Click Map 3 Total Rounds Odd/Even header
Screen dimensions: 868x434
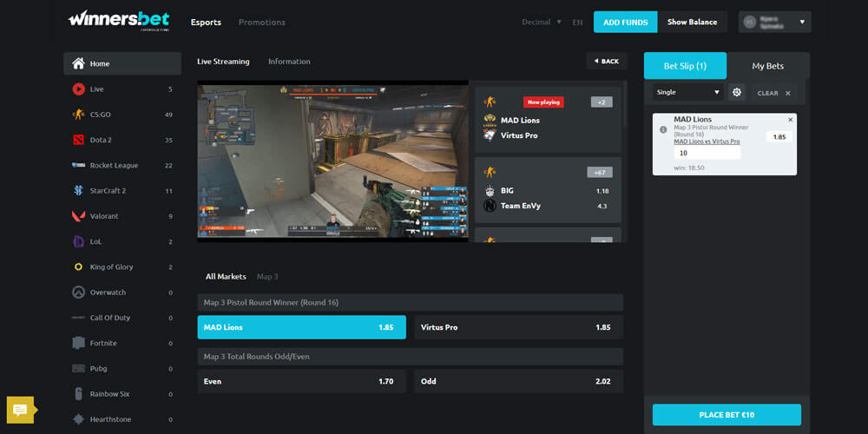[411, 357]
